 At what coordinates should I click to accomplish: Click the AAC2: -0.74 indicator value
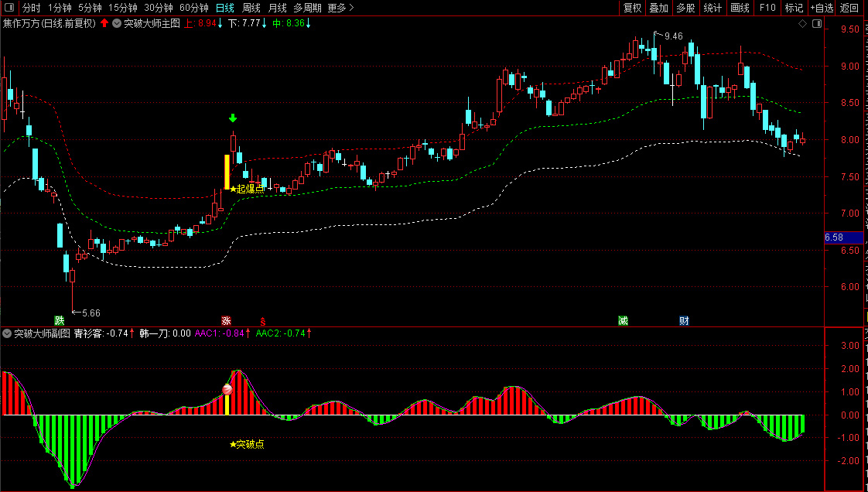[283, 333]
